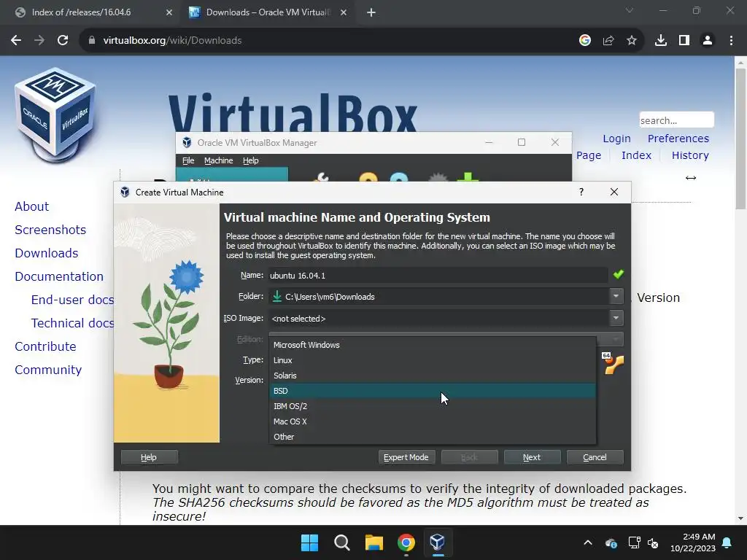Open the notification bell in the taskbar
This screenshot has height=560, width=747.
(727, 542)
